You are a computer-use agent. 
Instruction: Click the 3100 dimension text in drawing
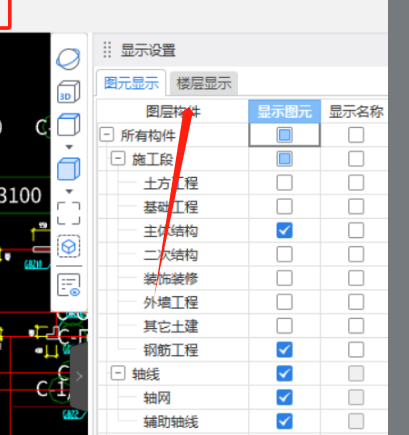point(20,195)
